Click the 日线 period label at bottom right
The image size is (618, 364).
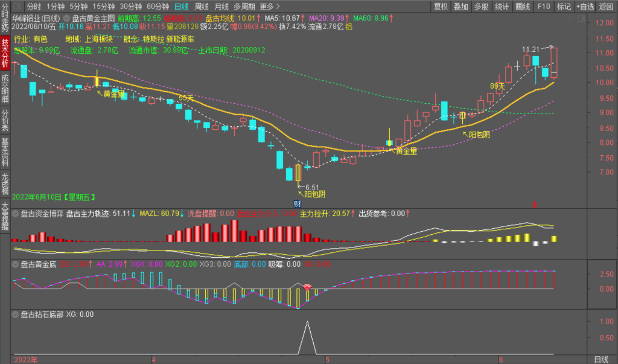click(601, 359)
